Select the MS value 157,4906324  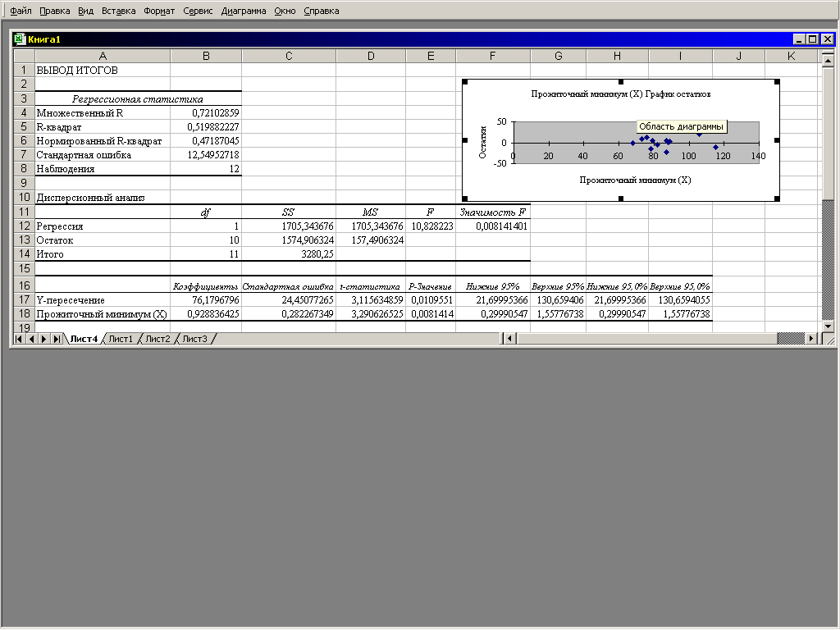click(x=371, y=240)
